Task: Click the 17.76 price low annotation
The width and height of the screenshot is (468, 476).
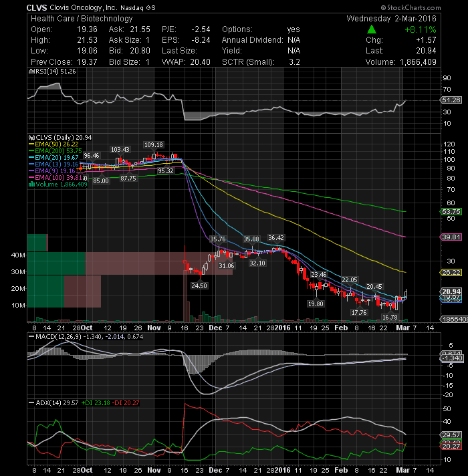Action: (359, 312)
